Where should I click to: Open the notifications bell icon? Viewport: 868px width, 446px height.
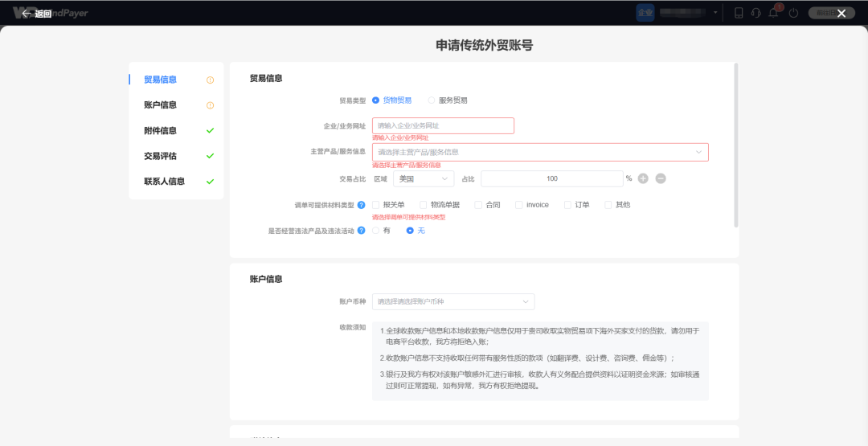773,13
